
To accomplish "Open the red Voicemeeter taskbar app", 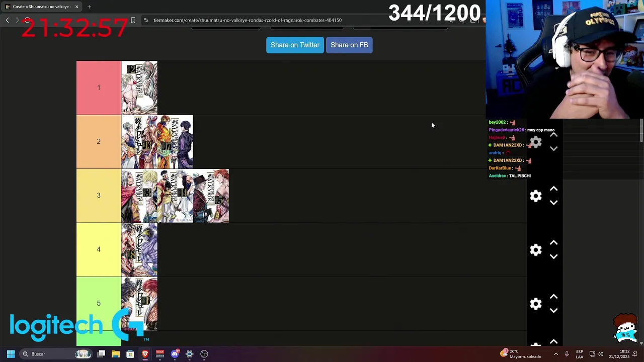I will [160, 354].
